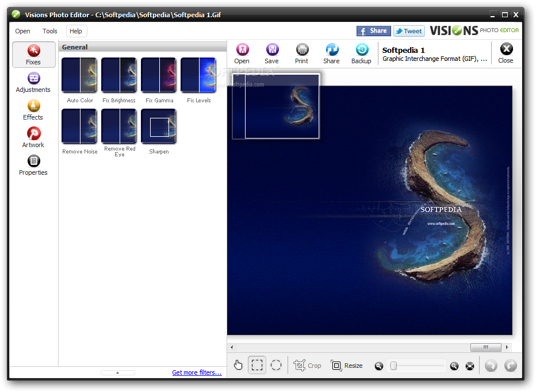The image size is (536, 392).
Task: Apply the Sharpen filter
Action: (159, 126)
